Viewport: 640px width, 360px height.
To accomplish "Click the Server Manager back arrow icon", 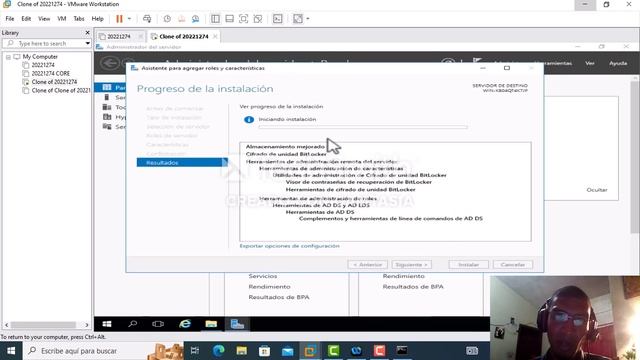I will pos(110,63).
